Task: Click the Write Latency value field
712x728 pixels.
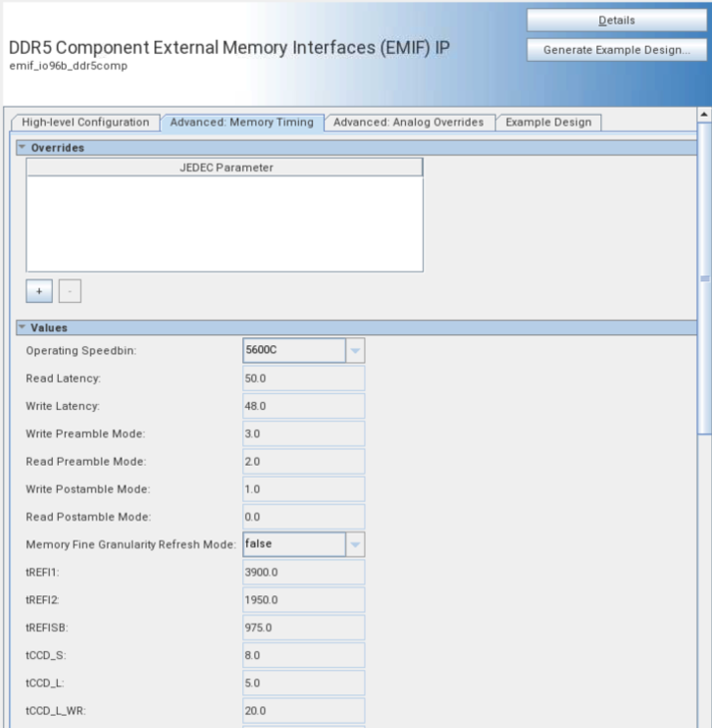Action: click(303, 407)
